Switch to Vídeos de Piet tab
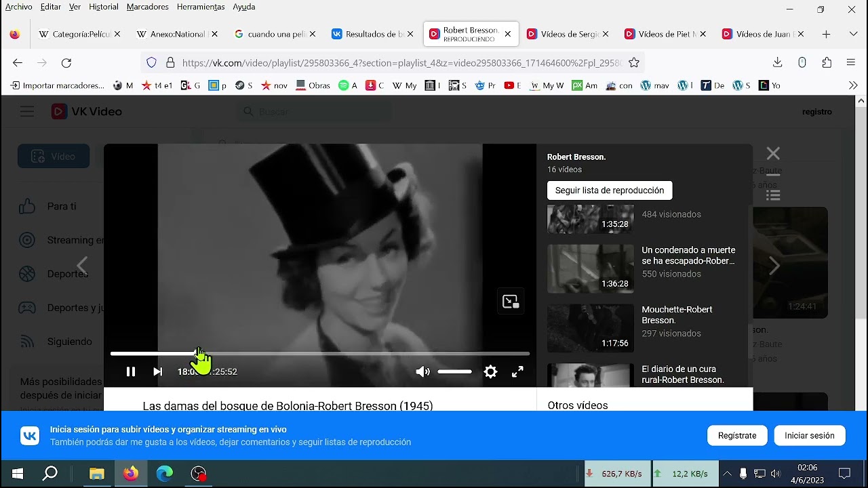Image resolution: width=868 pixels, height=488 pixels. click(665, 34)
